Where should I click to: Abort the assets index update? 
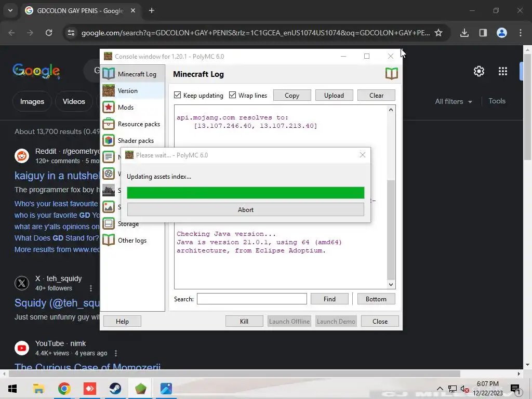[246, 210]
